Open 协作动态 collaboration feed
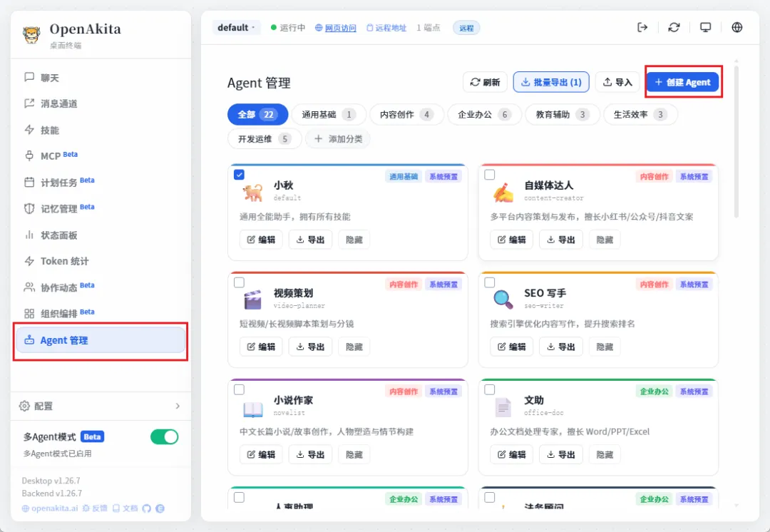Image resolution: width=770 pixels, height=532 pixels. [101, 287]
